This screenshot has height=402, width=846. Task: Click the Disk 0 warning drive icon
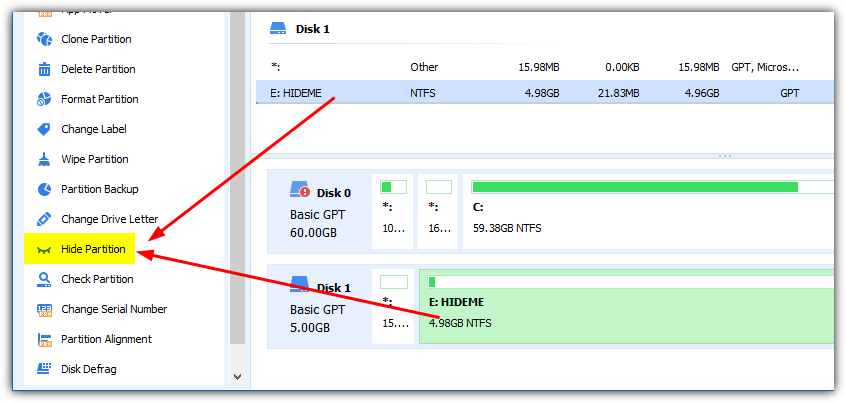pos(300,189)
